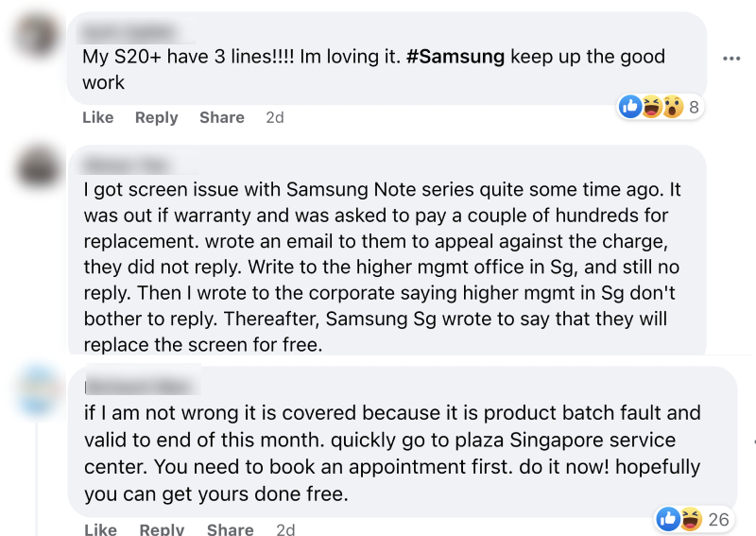Open the #Samsung hashtag link

pos(455,57)
